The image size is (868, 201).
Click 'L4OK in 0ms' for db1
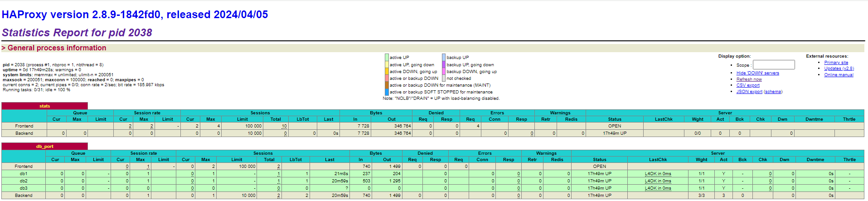(658, 174)
